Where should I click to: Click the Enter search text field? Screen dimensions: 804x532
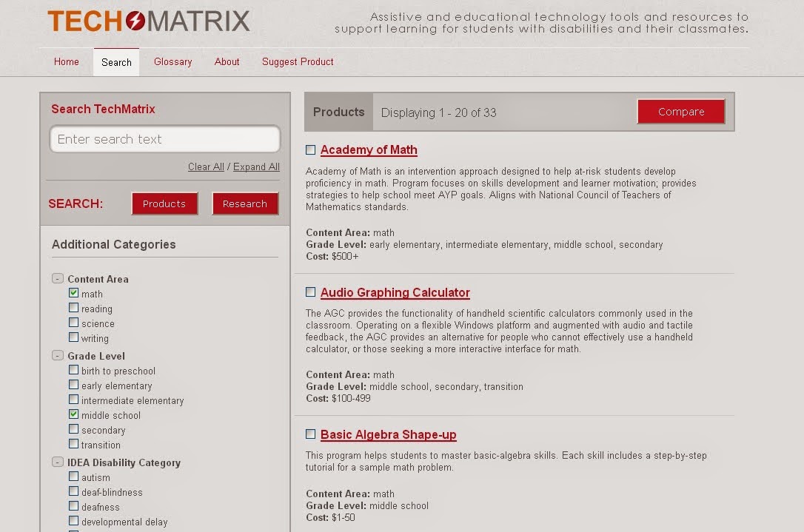(x=164, y=139)
